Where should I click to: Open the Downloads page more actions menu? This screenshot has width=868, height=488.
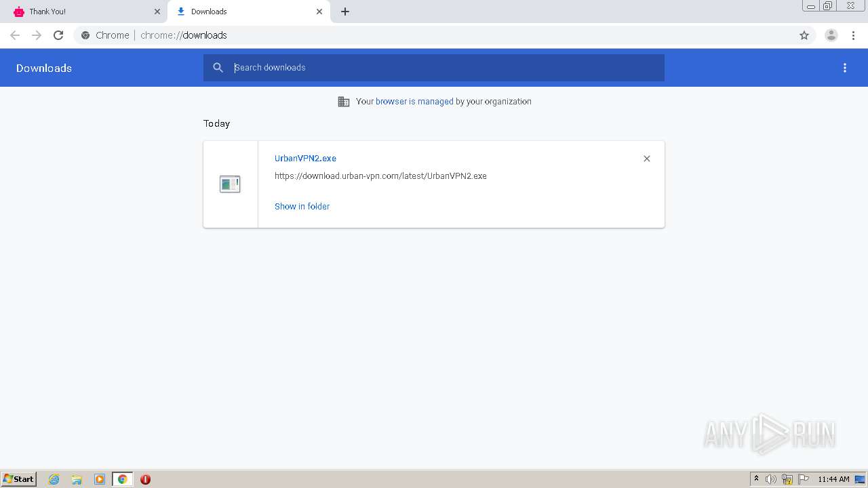point(845,68)
